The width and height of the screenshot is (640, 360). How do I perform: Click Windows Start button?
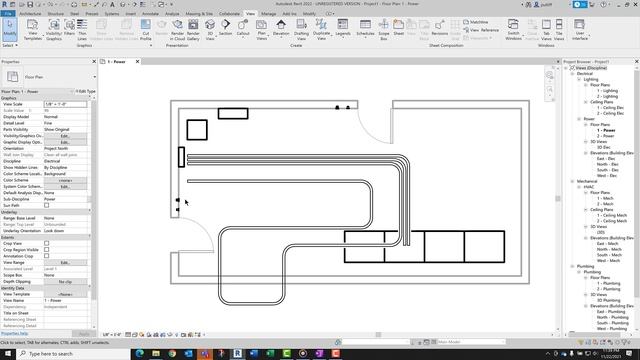[x=7, y=353]
